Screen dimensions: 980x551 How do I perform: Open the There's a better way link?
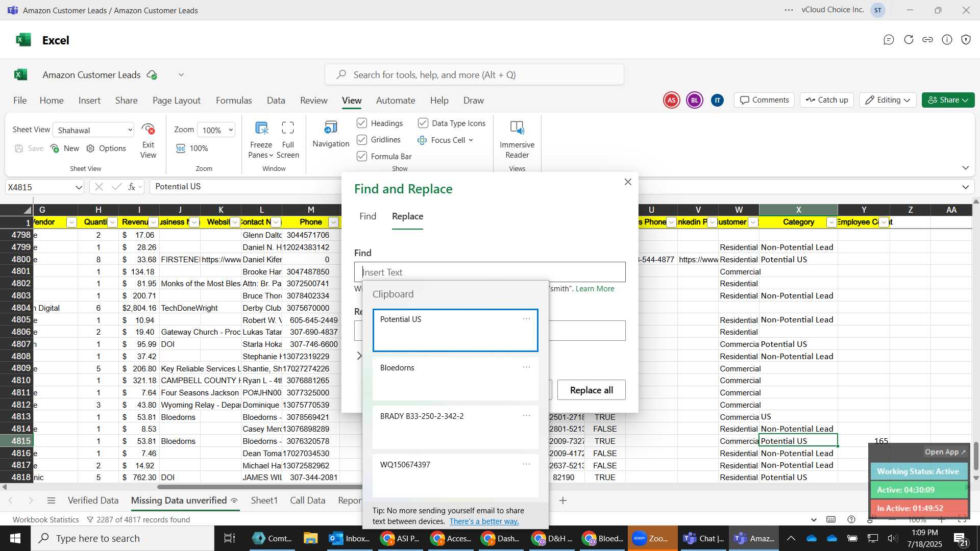[x=484, y=521]
